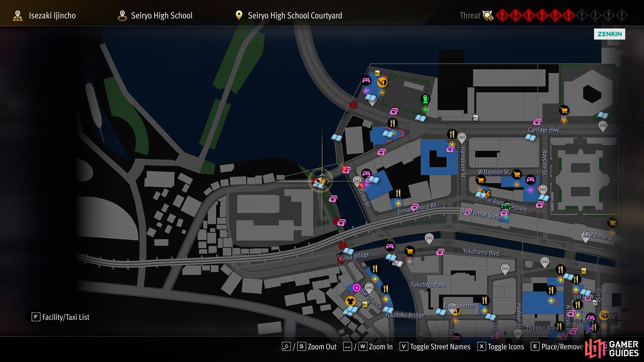Image resolution: width=644 pixels, height=362 pixels.
Task: Select the orange t-shirt shop icon in Bar District
Action: pyautogui.click(x=351, y=301)
